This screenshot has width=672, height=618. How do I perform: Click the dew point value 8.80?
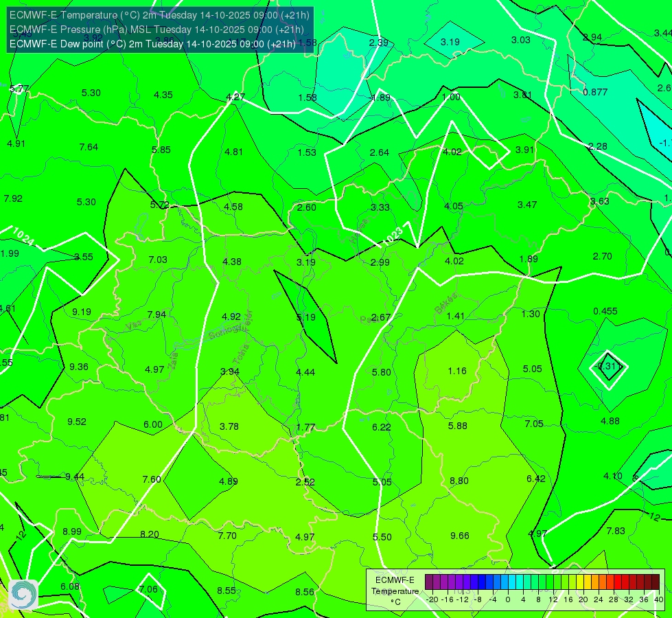(x=459, y=481)
